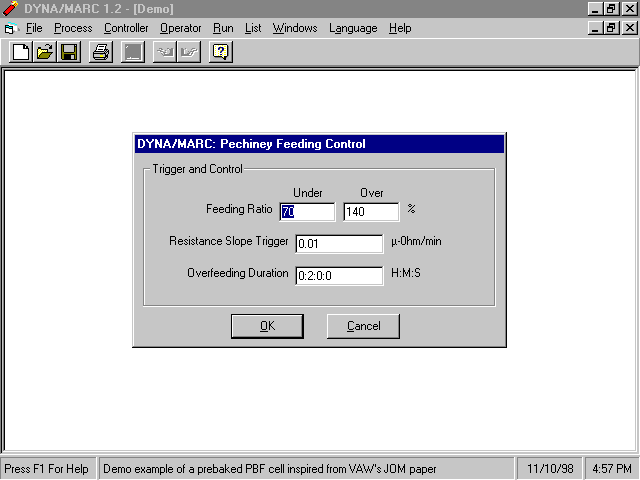Open the File menu
The height and width of the screenshot is (480, 640).
[x=34, y=28]
